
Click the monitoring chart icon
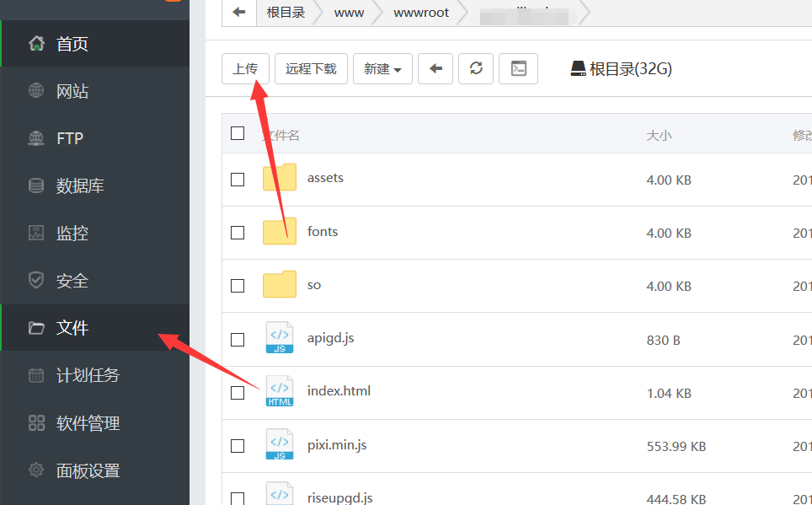point(36,233)
